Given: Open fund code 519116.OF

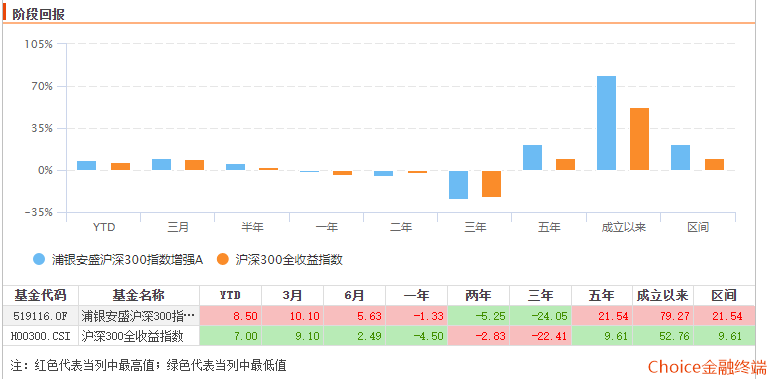Looking at the screenshot, I should (x=40, y=316).
